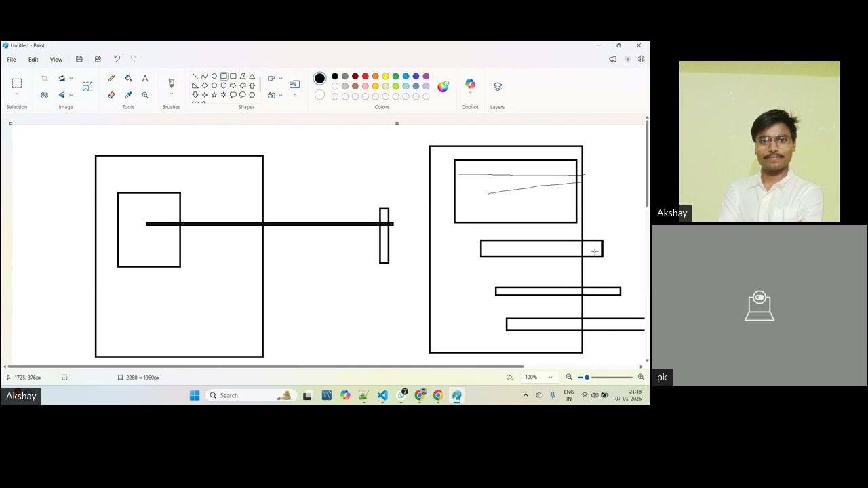868x488 pixels.
Task: Select secondary Color 2 white circle
Action: [x=320, y=95]
